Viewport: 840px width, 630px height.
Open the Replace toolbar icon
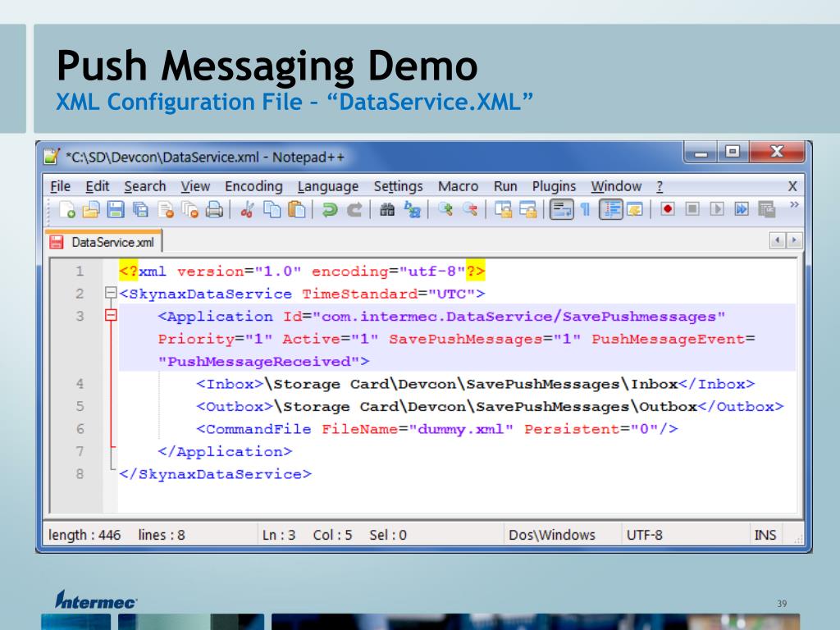[x=412, y=209]
